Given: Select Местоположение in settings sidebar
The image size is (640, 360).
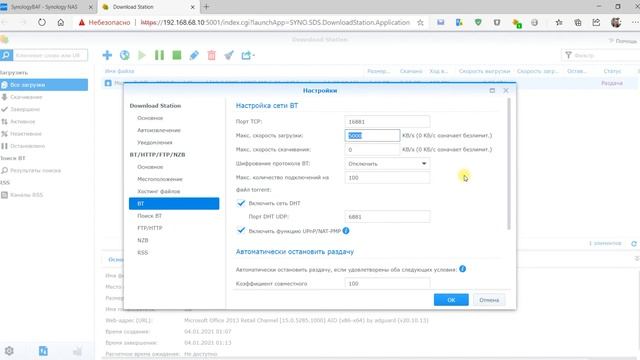Looking at the screenshot, I should (160, 179).
